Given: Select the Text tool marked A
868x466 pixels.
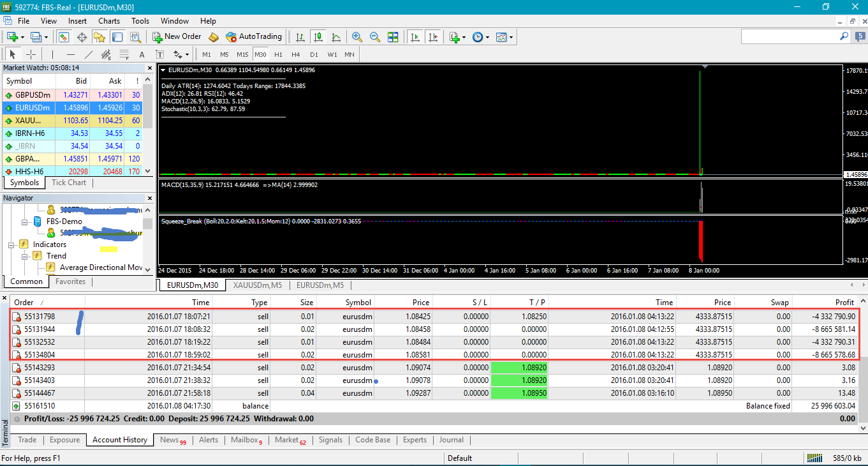Looking at the screenshot, I should point(142,54).
